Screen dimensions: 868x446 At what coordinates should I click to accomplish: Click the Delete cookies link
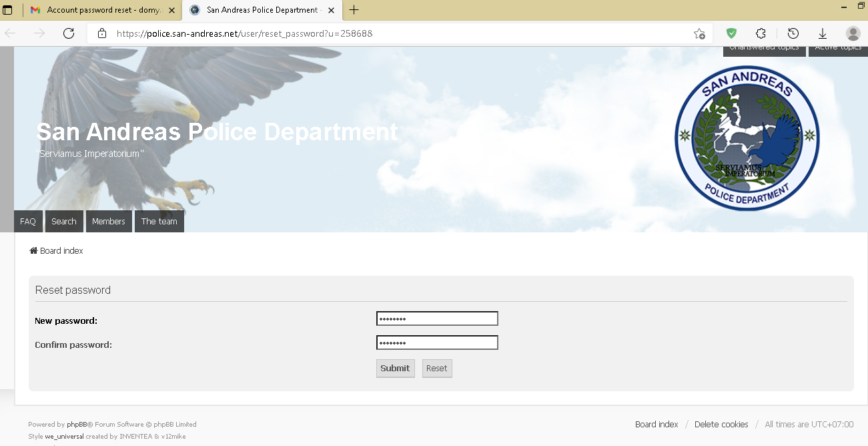click(721, 424)
